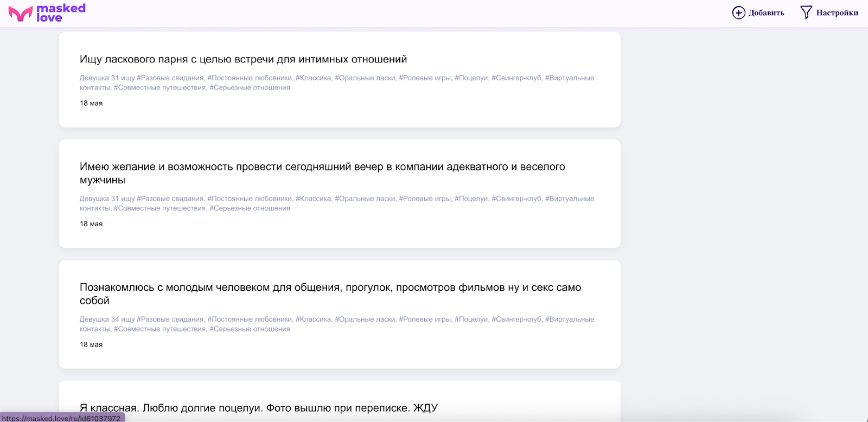Open the ad titled Познакомлюсь с молодым человеком

[330, 294]
